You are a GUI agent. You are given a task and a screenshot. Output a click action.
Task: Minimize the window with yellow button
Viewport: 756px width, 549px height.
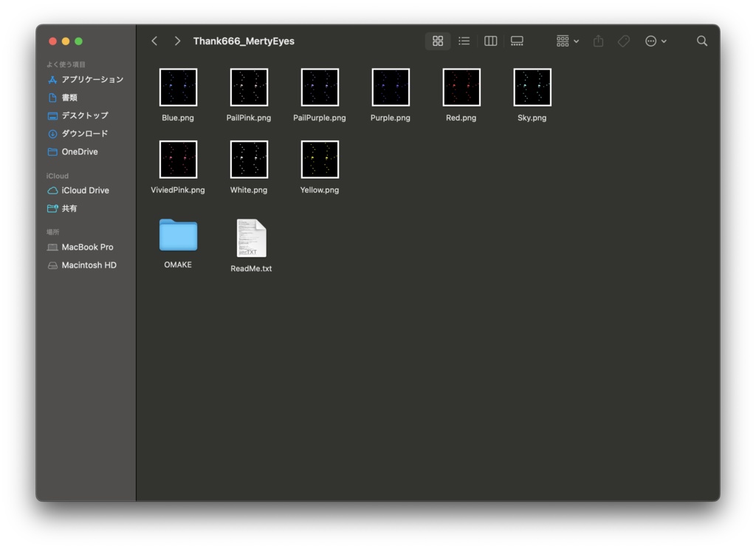pyautogui.click(x=66, y=41)
